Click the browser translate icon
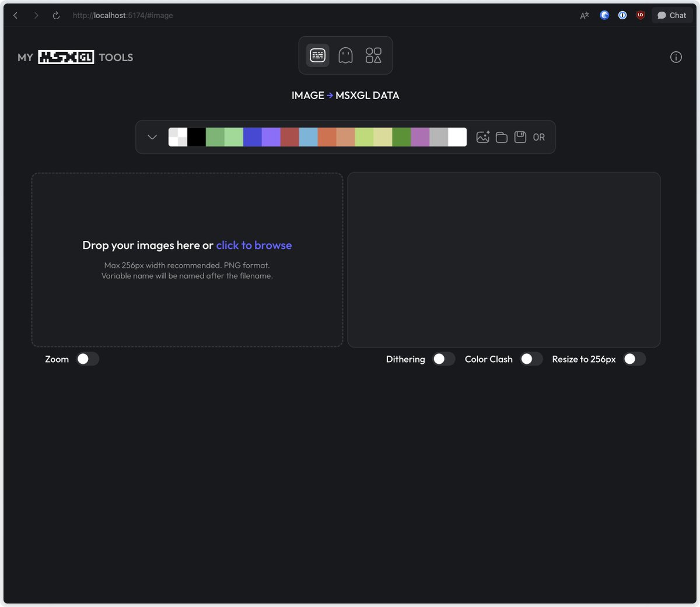700x607 pixels. click(x=584, y=16)
